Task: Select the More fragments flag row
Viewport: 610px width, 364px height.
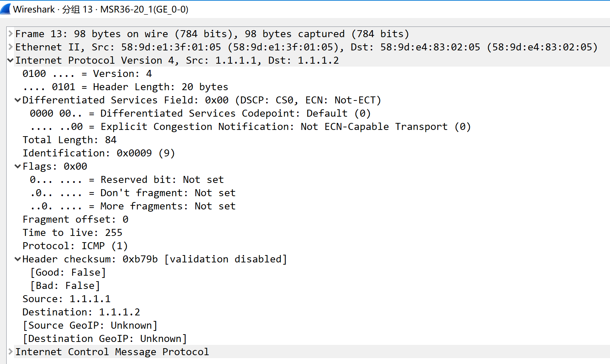Action: [133, 206]
